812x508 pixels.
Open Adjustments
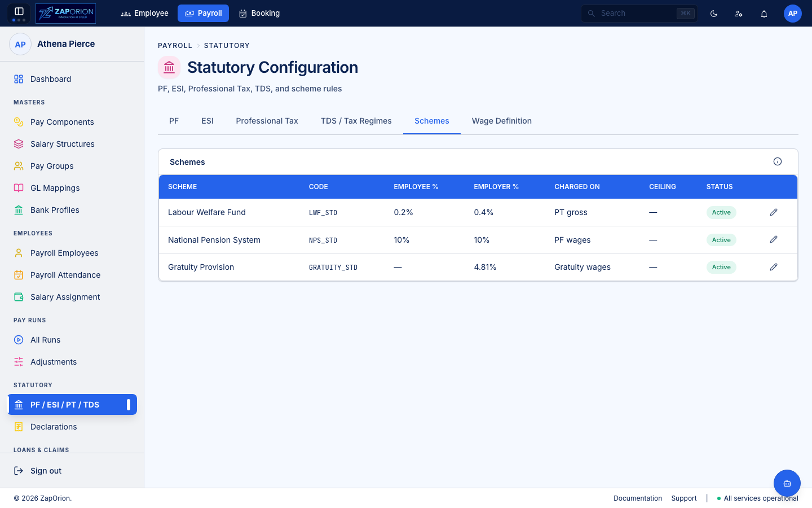pos(72,362)
